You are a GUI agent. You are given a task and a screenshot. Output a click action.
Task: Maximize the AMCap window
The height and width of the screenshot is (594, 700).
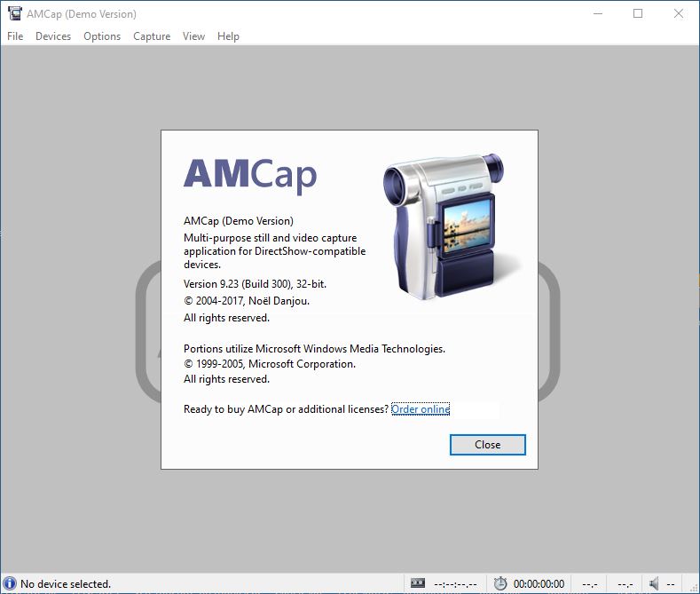pos(638,13)
